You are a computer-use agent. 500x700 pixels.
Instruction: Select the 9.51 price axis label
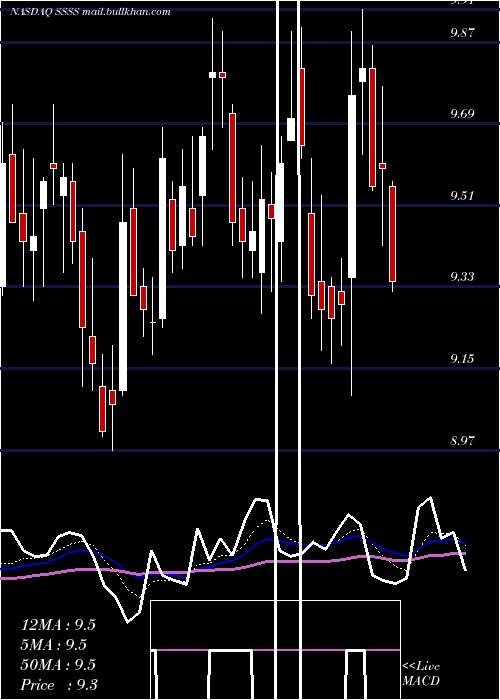[x=462, y=196]
